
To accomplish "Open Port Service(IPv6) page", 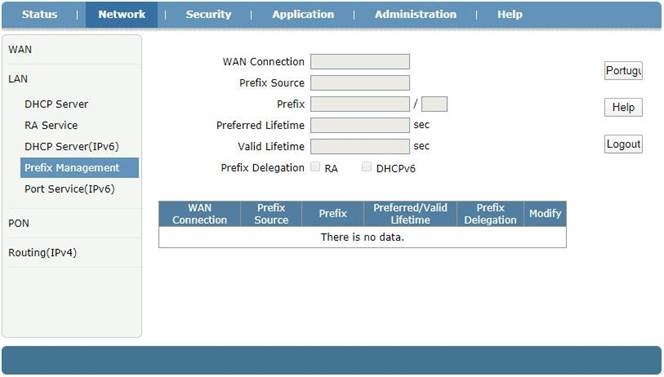I will [69, 189].
